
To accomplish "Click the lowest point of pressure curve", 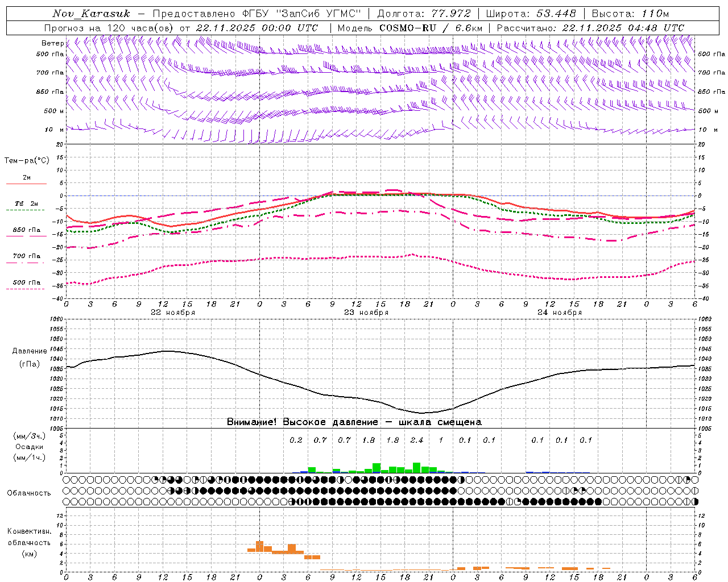I will pos(421,413).
